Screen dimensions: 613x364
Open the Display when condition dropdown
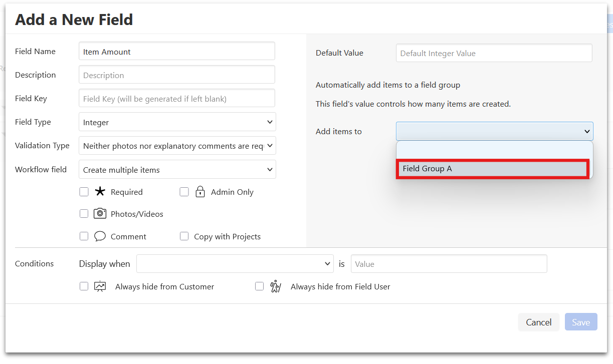point(235,264)
